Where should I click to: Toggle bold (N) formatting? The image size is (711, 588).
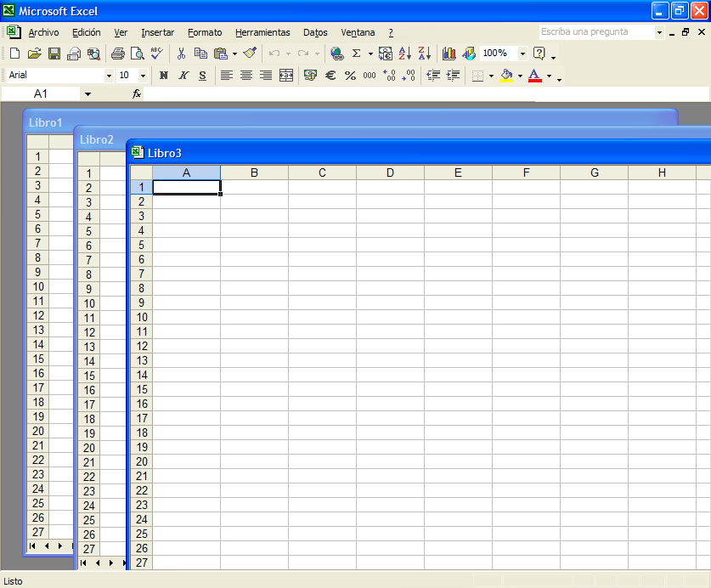tap(164, 76)
